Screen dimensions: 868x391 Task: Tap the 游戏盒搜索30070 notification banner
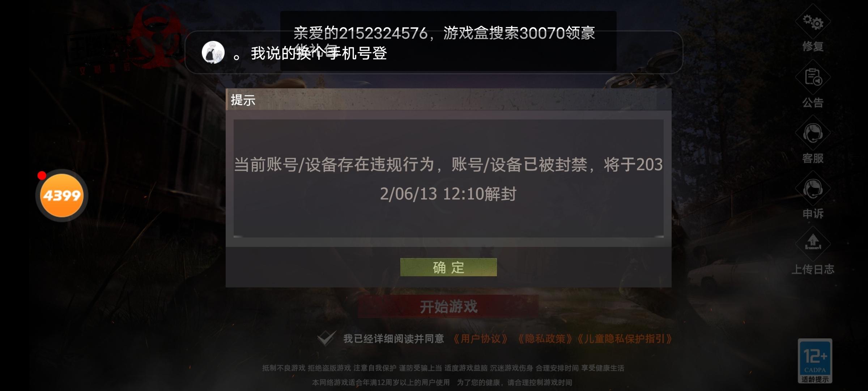448,41
